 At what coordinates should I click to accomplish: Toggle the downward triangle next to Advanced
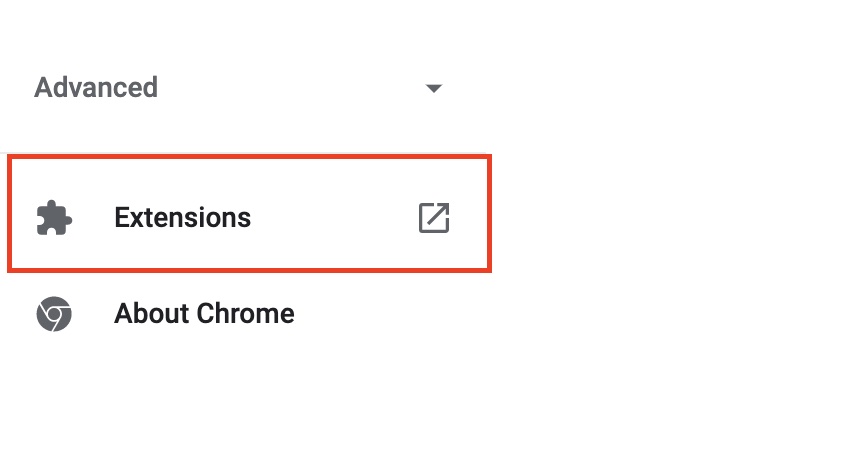(x=434, y=88)
